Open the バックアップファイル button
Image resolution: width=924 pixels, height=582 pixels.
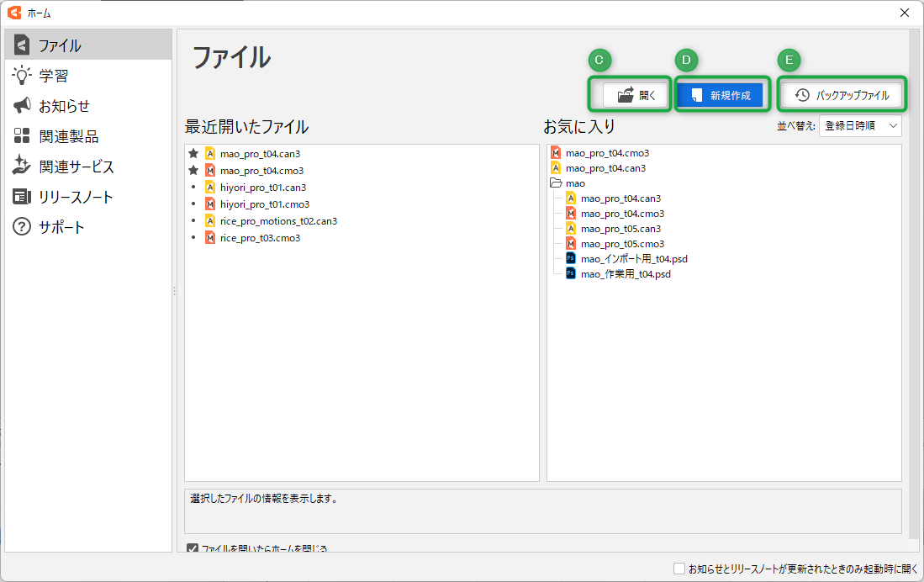[843, 95]
